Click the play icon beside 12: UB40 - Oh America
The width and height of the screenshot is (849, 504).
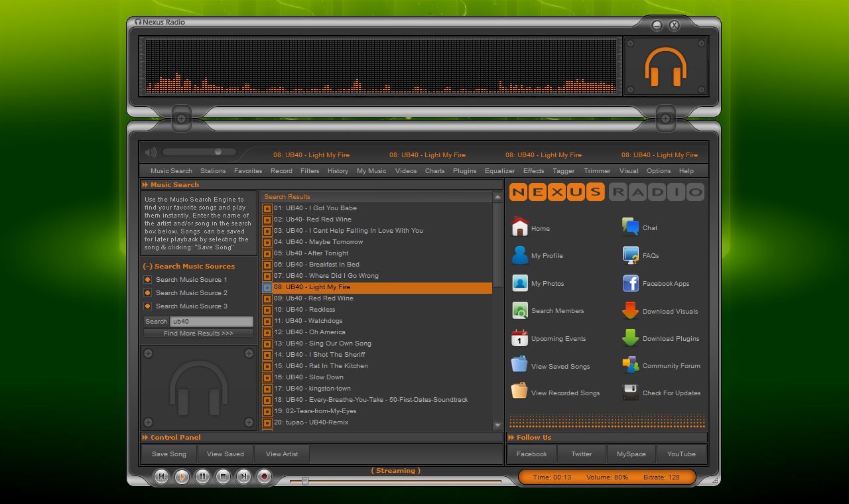(x=267, y=332)
